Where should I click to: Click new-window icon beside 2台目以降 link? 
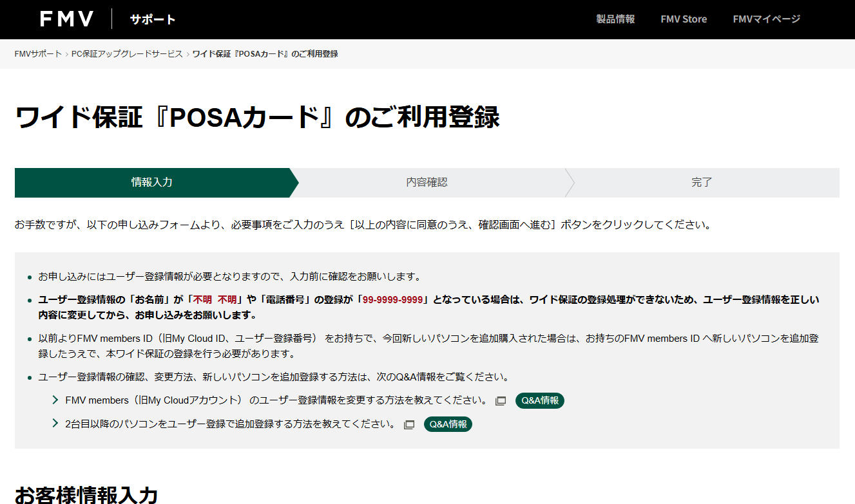(408, 425)
